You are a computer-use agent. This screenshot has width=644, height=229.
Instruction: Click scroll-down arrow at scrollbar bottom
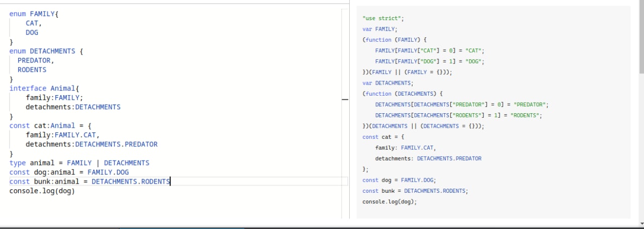641,223
